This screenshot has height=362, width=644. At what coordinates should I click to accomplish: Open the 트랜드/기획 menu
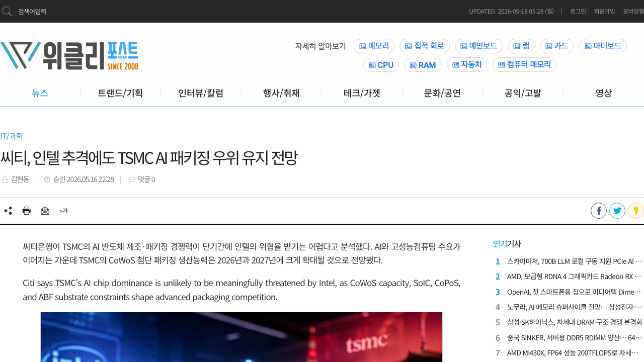tap(120, 93)
